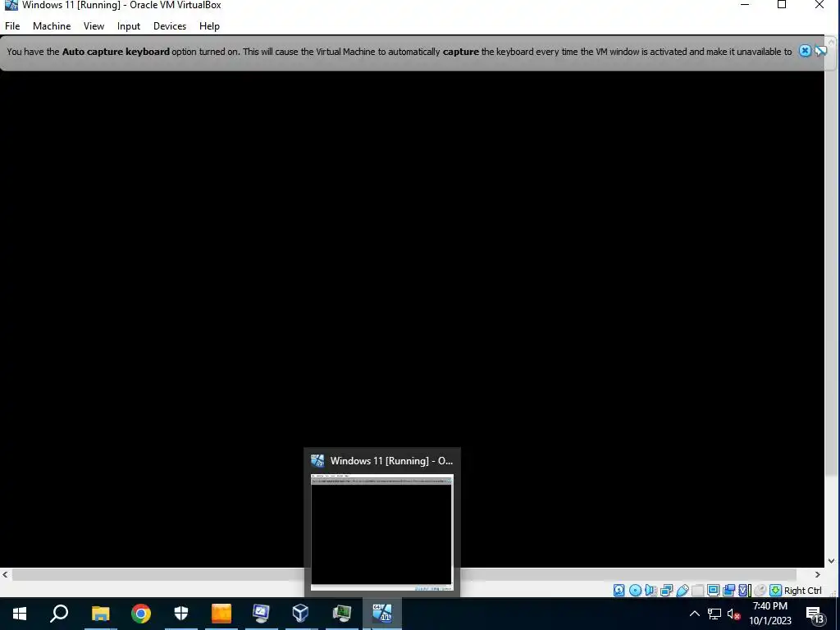
Task: Open the Windows Start menu
Action: click(20, 614)
